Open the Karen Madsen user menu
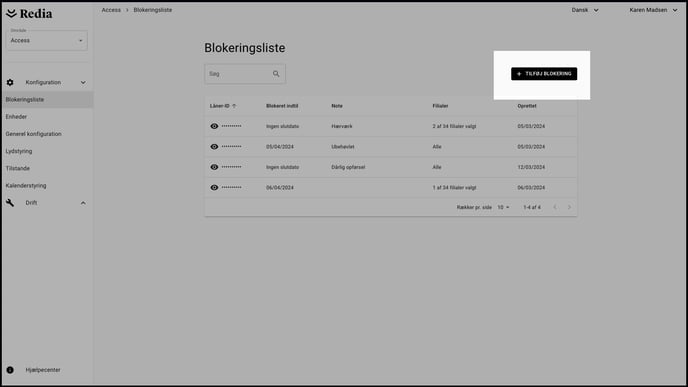Image resolution: width=688 pixels, height=387 pixels. click(653, 10)
